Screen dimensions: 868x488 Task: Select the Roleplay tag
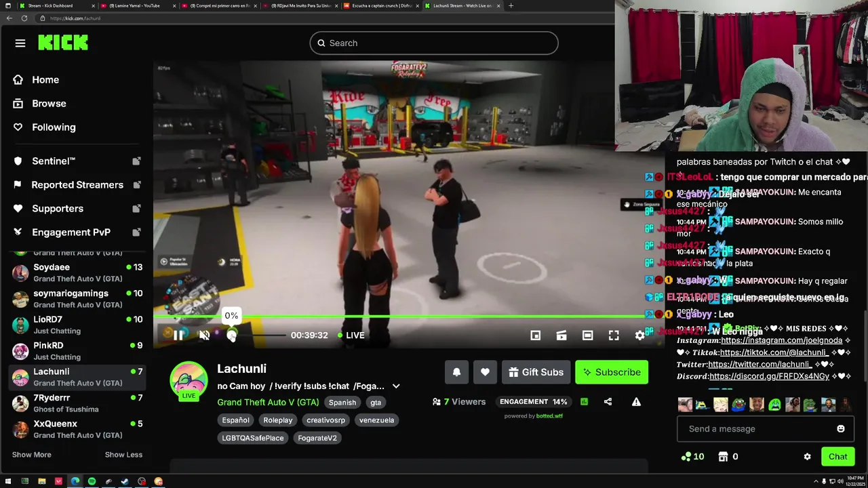278,420
